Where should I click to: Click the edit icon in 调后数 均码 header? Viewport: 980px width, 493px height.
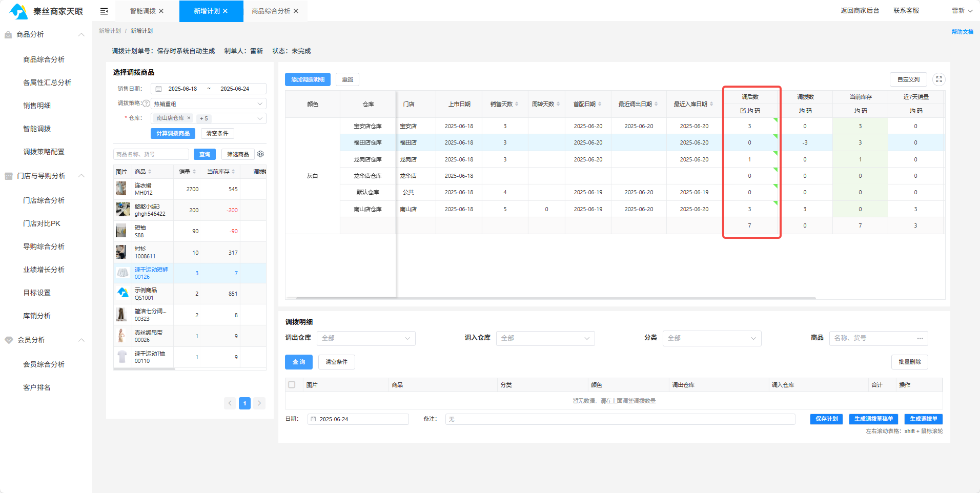[743, 111]
